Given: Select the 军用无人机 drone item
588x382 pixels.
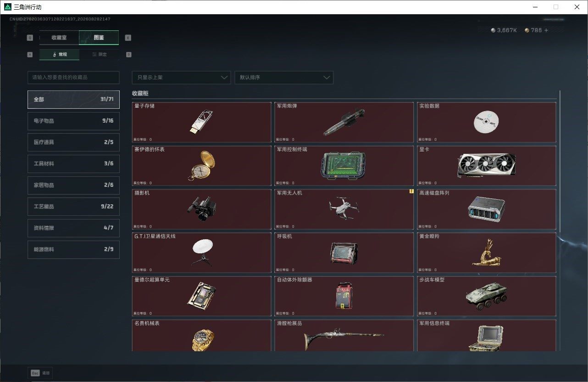Looking at the screenshot, I should click(344, 209).
